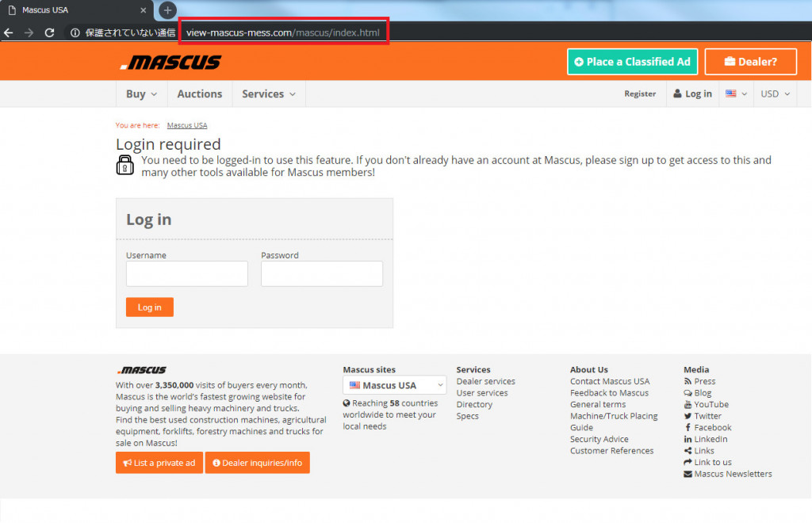This screenshot has width=812, height=523.
Task: Open the Specs link in footer
Action: click(468, 416)
